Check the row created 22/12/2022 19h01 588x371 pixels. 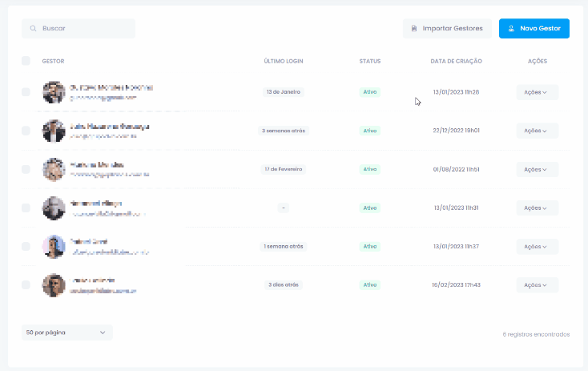click(26, 131)
